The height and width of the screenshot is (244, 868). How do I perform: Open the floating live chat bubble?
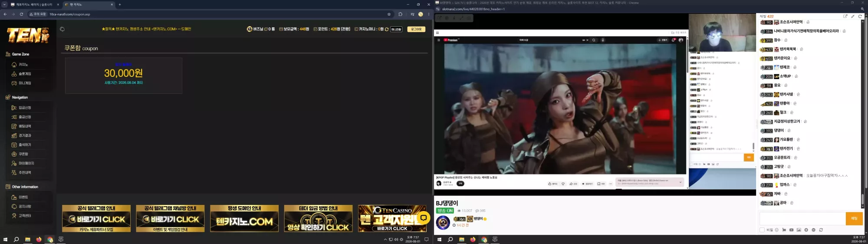pyautogui.click(x=424, y=218)
